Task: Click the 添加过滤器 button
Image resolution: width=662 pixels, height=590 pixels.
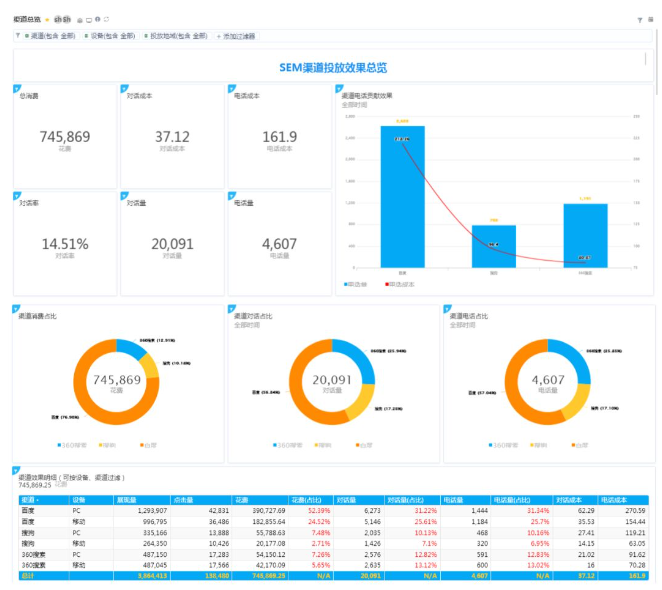Action: click(x=237, y=36)
